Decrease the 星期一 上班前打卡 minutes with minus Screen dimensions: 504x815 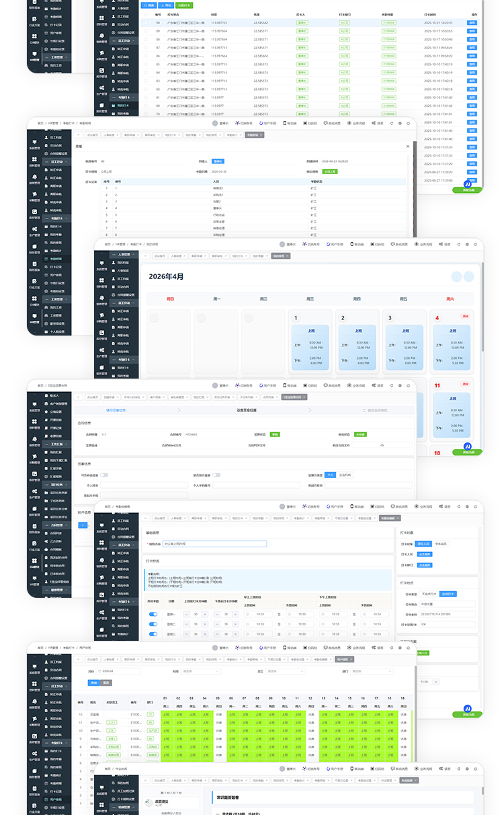point(187,614)
